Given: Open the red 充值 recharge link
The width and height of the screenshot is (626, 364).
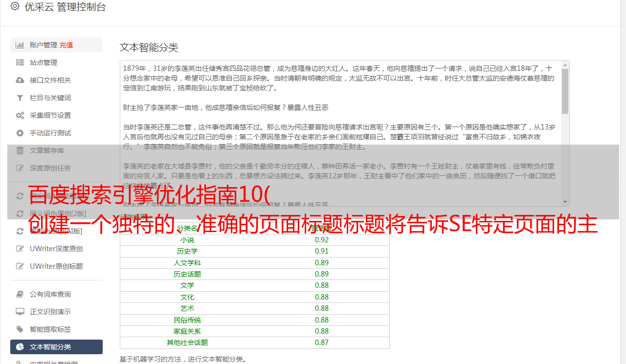Looking at the screenshot, I should coord(66,45).
